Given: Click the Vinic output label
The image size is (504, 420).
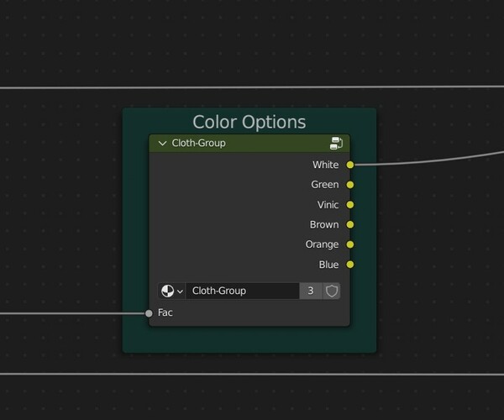Looking at the screenshot, I should [x=328, y=205].
